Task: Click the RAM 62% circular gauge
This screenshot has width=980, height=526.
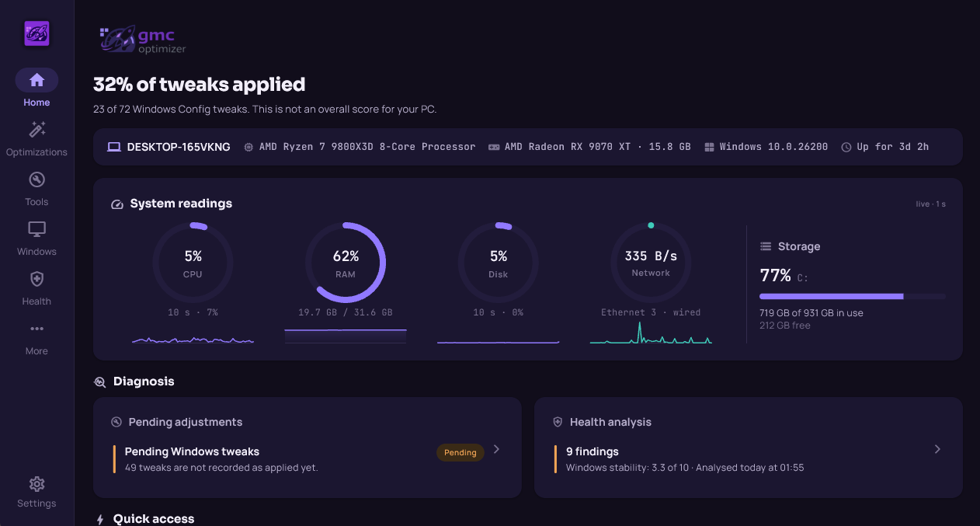Action: click(346, 262)
